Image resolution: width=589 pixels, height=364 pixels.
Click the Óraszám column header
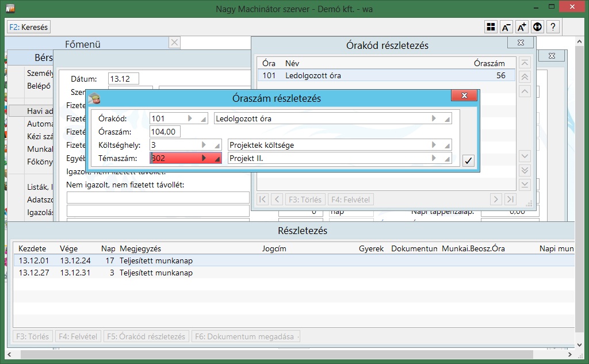pyautogui.click(x=489, y=63)
